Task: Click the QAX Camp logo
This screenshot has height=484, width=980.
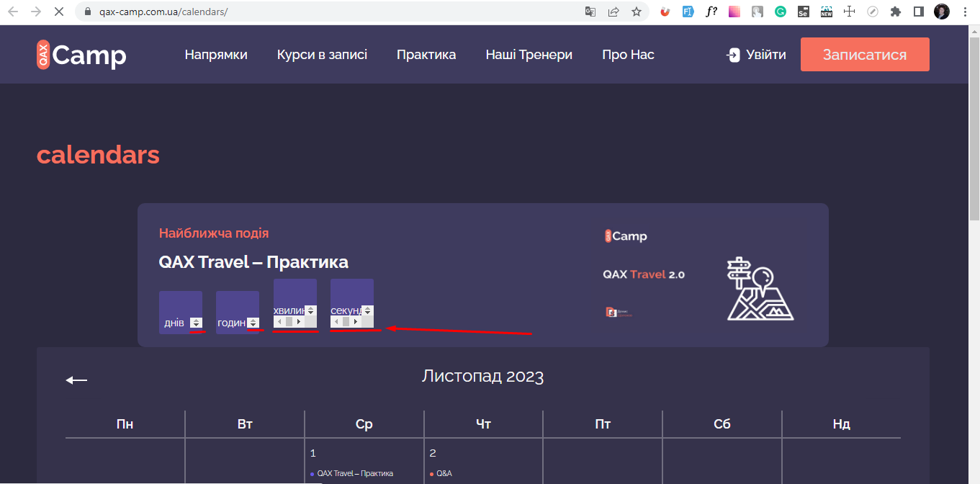Action: pos(81,54)
